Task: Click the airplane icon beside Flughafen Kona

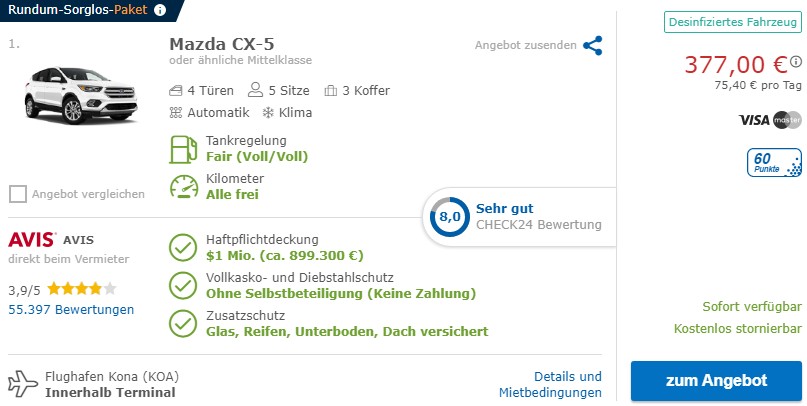Action: pyautogui.click(x=23, y=384)
